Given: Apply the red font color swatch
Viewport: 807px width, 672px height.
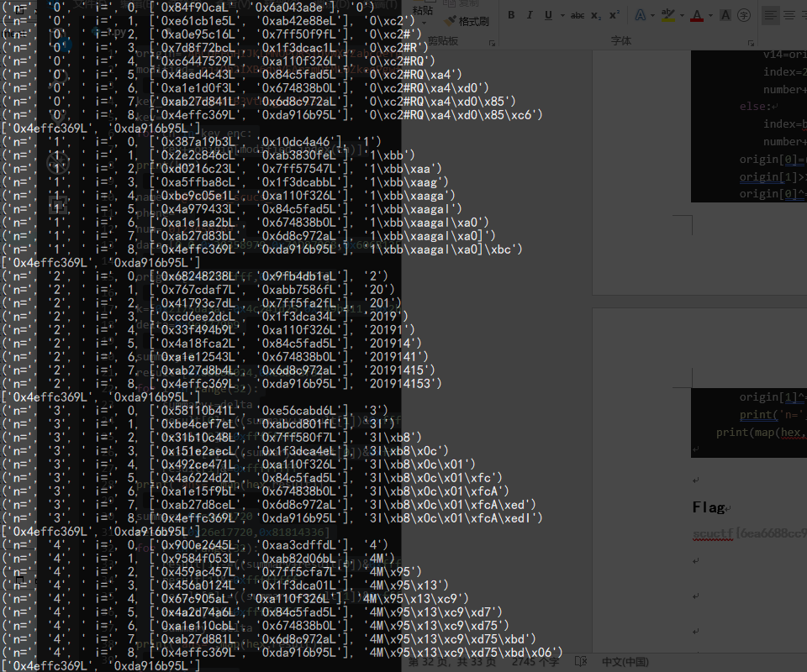Looking at the screenshot, I should coord(696,15).
